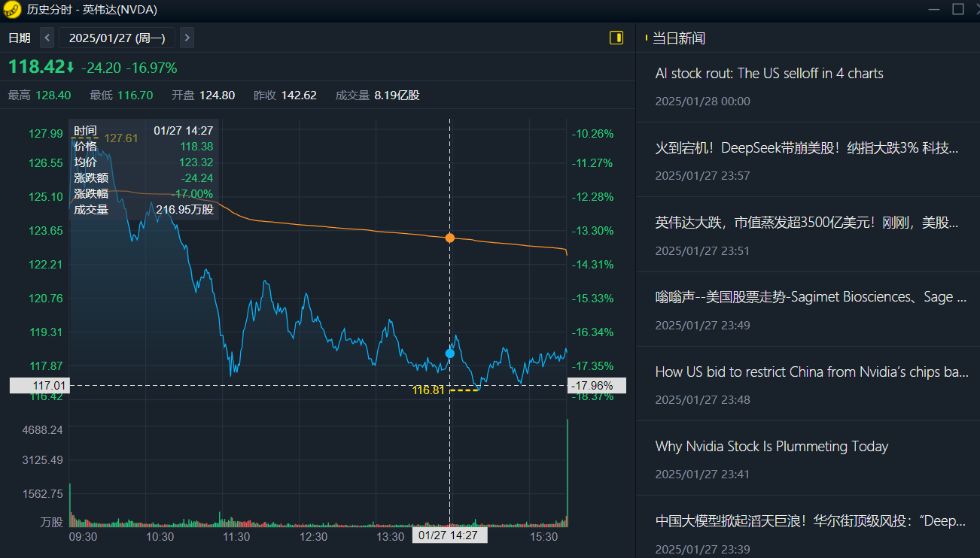
Task: Click the 127.99 y-axis price label
Action: tap(46, 134)
